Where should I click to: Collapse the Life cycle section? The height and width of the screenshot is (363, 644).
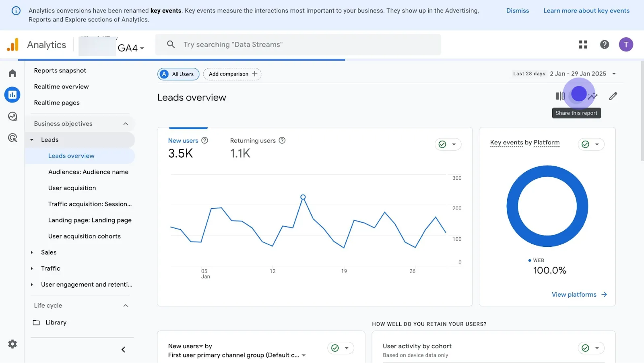pos(126,306)
